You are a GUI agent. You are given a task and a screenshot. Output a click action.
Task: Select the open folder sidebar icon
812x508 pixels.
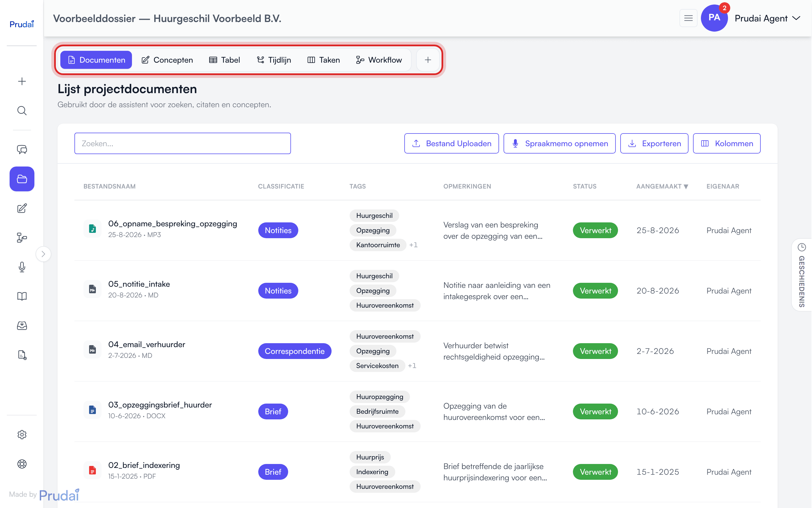pos(22,179)
